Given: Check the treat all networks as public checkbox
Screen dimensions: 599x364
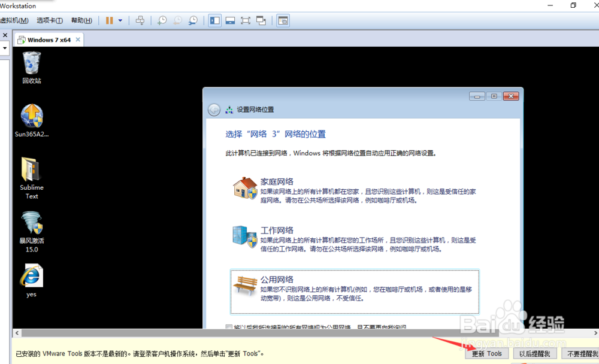Looking at the screenshot, I should [229, 327].
